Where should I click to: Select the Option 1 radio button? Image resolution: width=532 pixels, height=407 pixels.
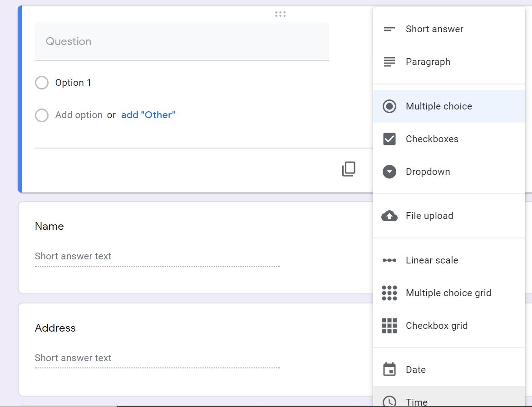coord(42,83)
